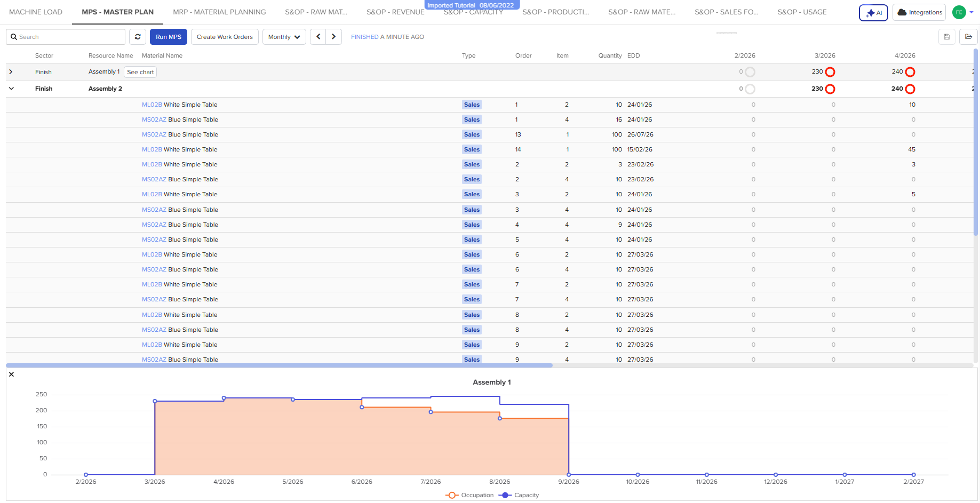Image resolution: width=980 pixels, height=503 pixels.
Task: Collapse the Assembly 2 row
Action: coord(11,89)
